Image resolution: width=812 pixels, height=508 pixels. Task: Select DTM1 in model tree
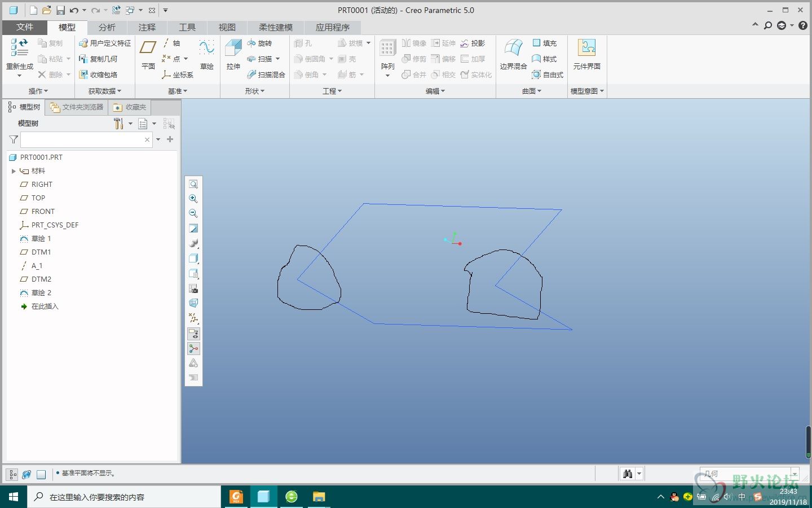(41, 252)
